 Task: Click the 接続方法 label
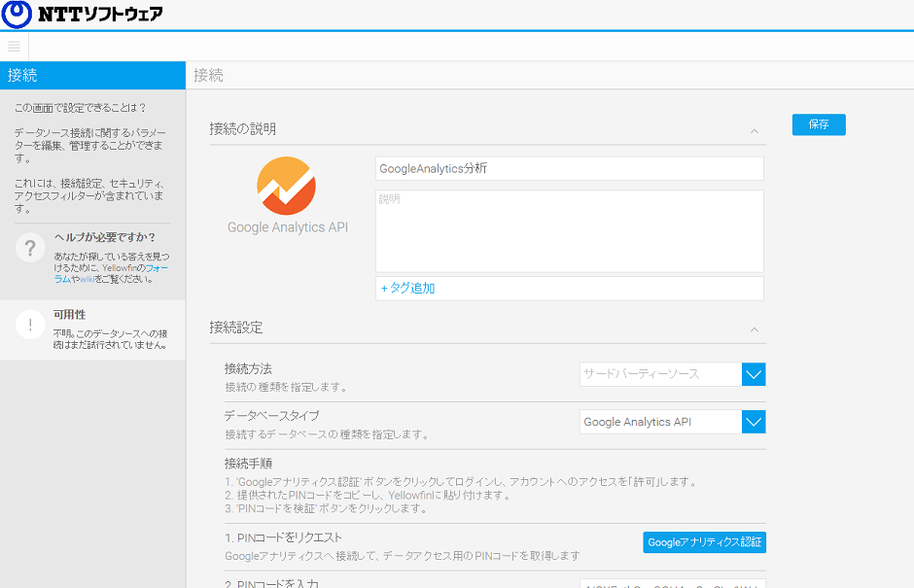pos(248,369)
